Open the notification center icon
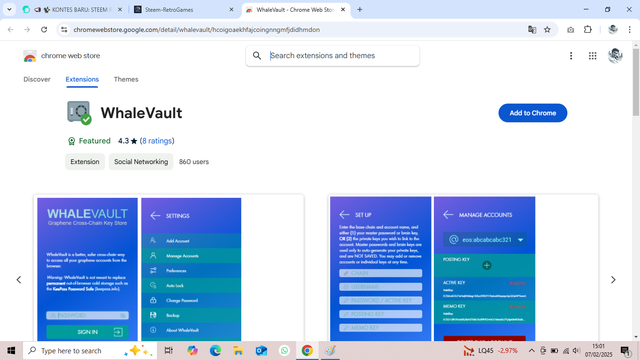Screen dimensions: 640x360 point(625,351)
